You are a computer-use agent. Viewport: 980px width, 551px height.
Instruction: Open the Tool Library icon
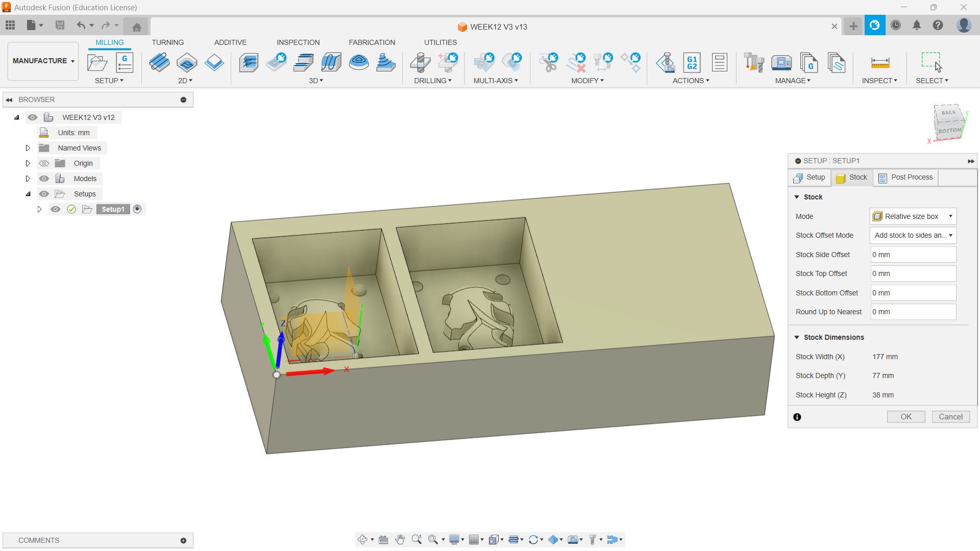pyautogui.click(x=753, y=63)
